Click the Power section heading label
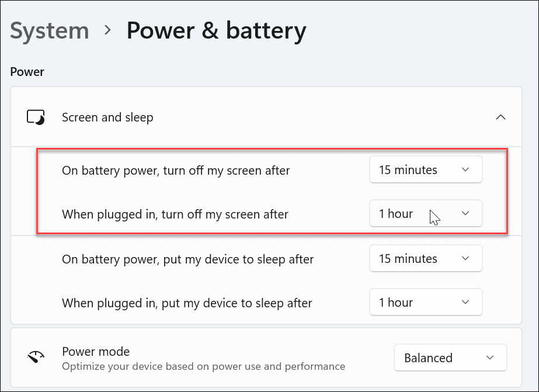The image size is (539, 392). click(26, 71)
